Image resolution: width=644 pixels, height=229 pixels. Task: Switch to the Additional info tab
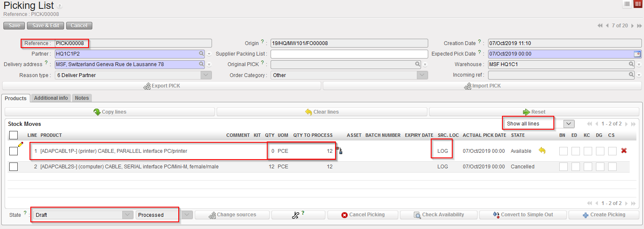click(51, 98)
